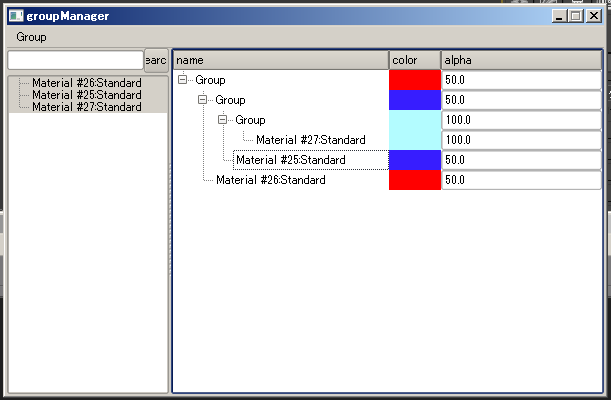Open blue swatch of second-level Group
Image resolution: width=611 pixels, height=400 pixels.
pos(415,100)
